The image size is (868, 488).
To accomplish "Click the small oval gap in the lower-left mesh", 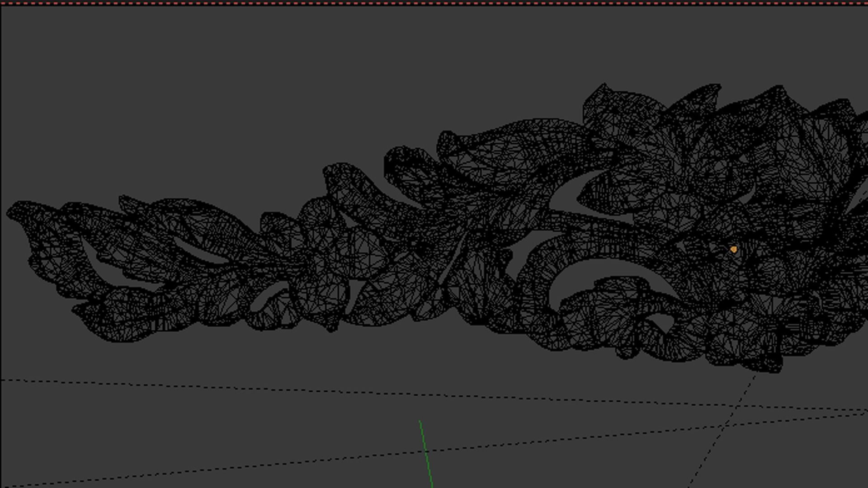I will tap(264, 298).
